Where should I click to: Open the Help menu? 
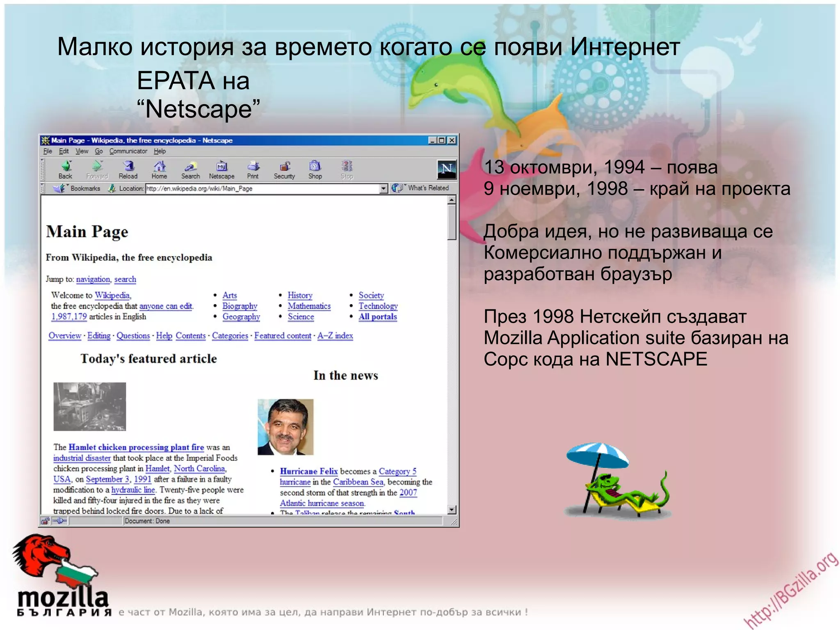[160, 151]
